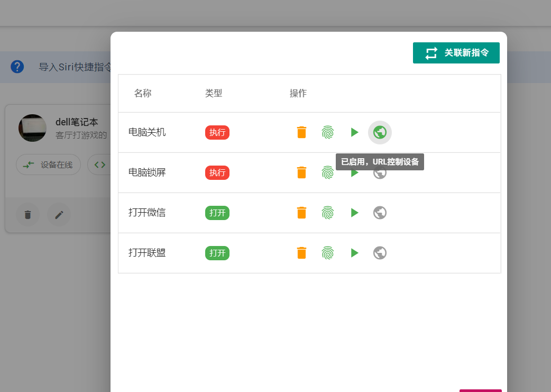Image resolution: width=551 pixels, height=392 pixels.
Task: Click the dell笔记本 device thumbnail
Action: pyautogui.click(x=32, y=128)
